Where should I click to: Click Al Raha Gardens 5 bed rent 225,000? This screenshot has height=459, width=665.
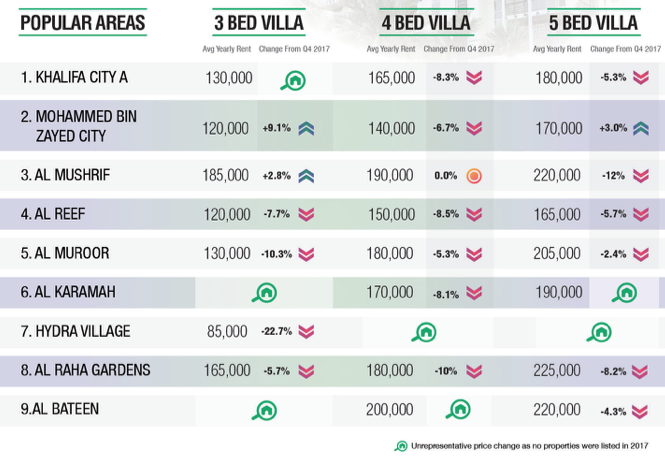[x=558, y=371]
